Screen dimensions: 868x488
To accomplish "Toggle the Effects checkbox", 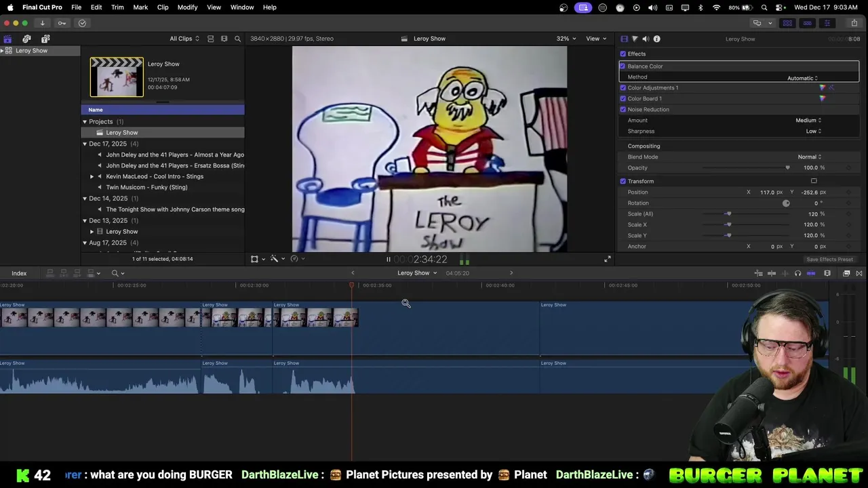I will 623,54.
